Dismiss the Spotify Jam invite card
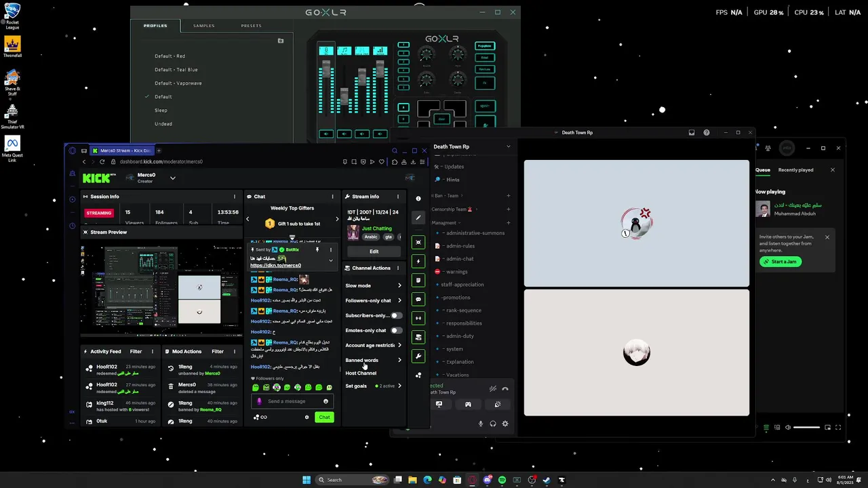Image resolution: width=868 pixels, height=488 pixels. tap(827, 237)
